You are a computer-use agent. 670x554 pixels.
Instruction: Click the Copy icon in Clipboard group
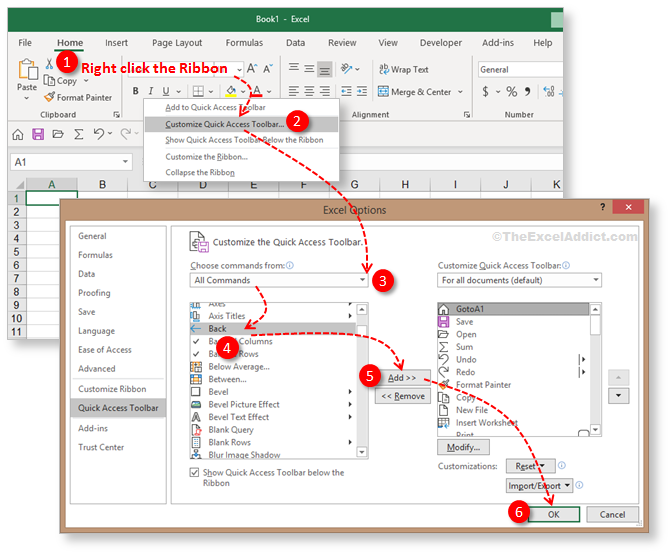pos(49,80)
